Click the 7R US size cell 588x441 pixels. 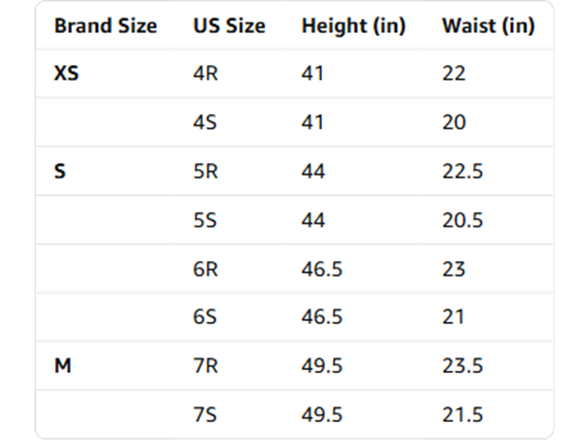[x=206, y=366]
